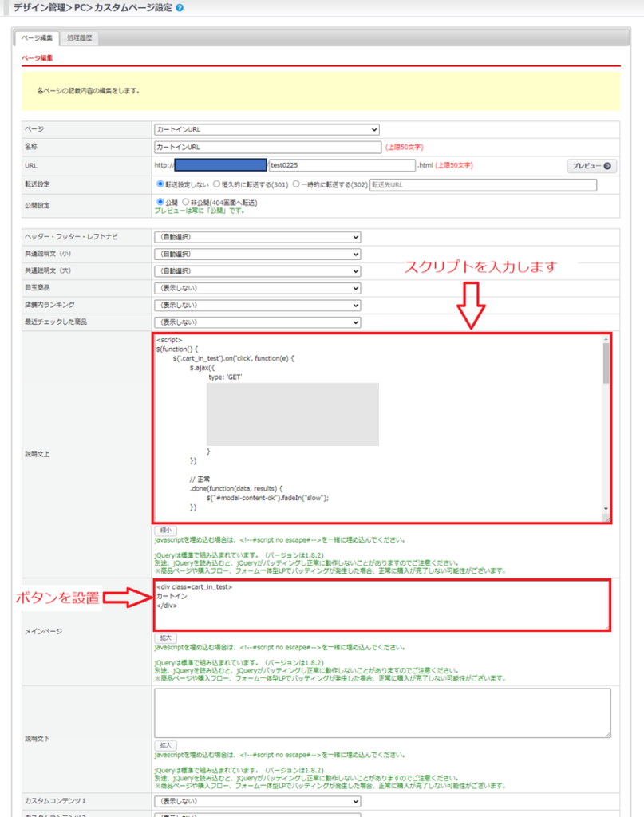
Task: Click the 'プレビューは常に「公開」です。' note
Action: (199, 211)
